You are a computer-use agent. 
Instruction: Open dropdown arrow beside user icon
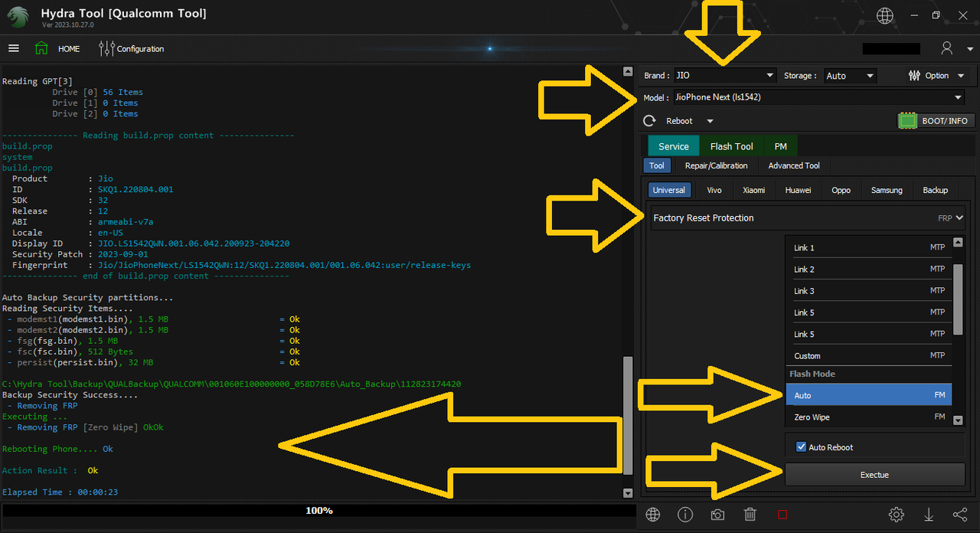point(969,49)
